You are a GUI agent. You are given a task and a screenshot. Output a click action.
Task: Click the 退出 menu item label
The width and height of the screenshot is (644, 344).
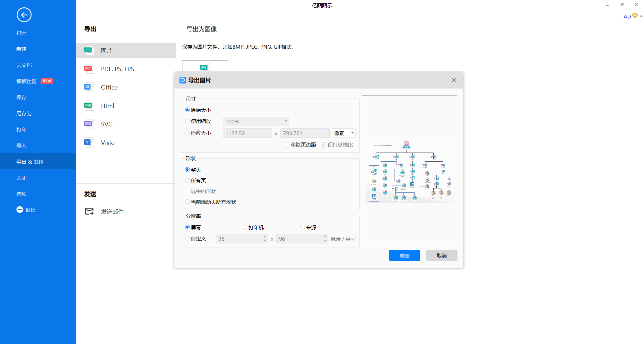click(31, 210)
